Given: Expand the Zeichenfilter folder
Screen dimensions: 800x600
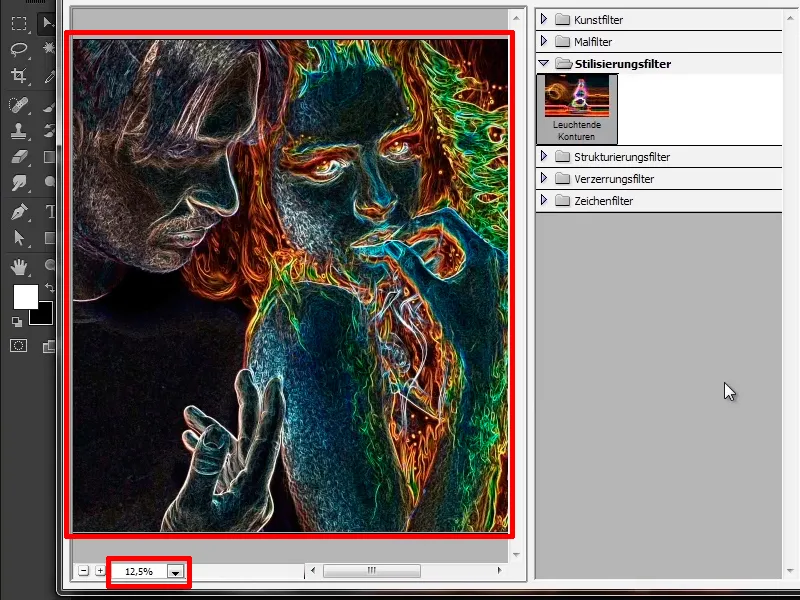Looking at the screenshot, I should pos(544,200).
